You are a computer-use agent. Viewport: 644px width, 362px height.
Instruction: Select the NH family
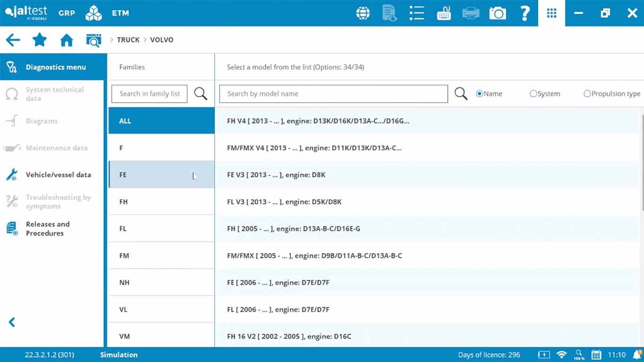(x=162, y=282)
